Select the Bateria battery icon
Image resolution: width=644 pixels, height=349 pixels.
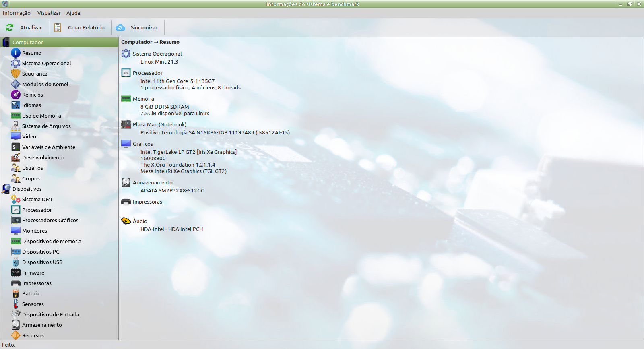click(16, 293)
